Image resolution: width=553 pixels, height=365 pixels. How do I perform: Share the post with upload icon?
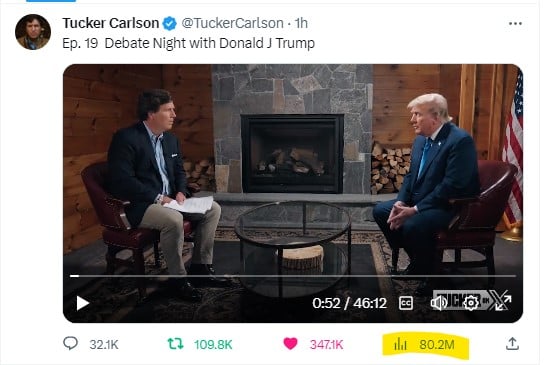(x=512, y=343)
